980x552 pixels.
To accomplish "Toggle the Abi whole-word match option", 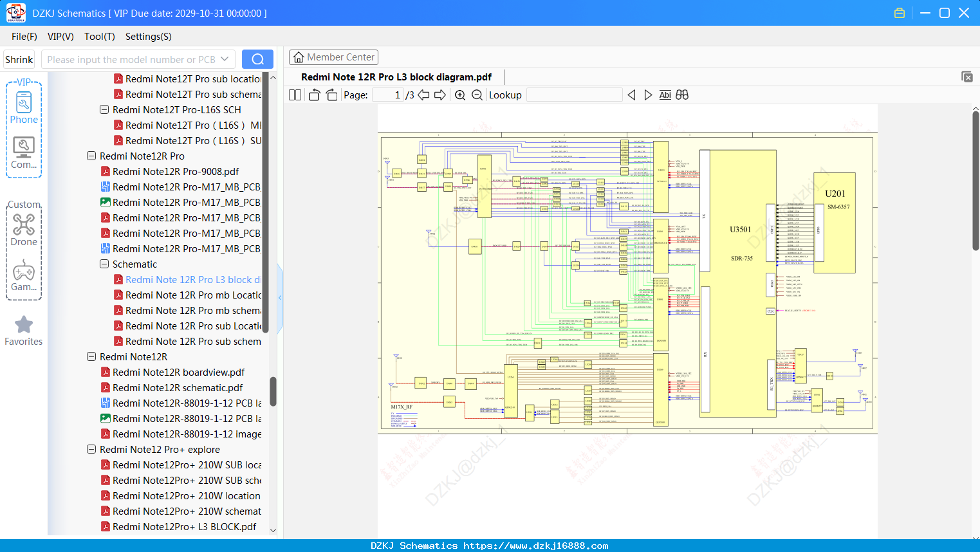I will coord(665,95).
